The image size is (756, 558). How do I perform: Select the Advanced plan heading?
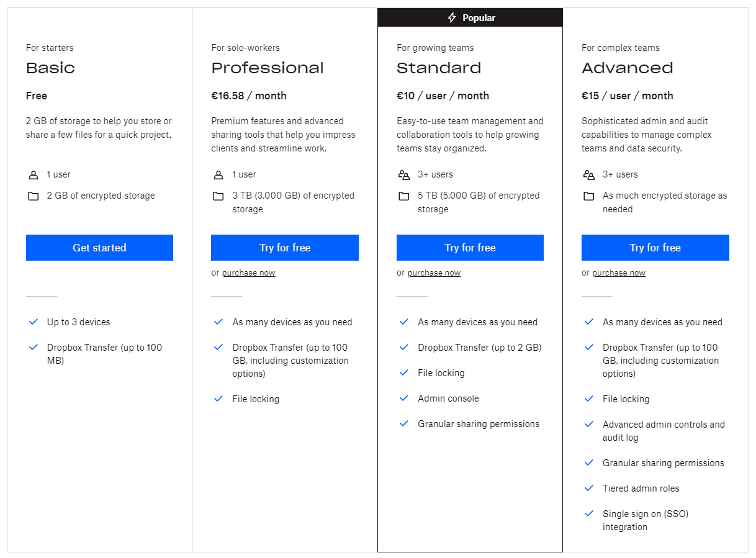click(627, 68)
